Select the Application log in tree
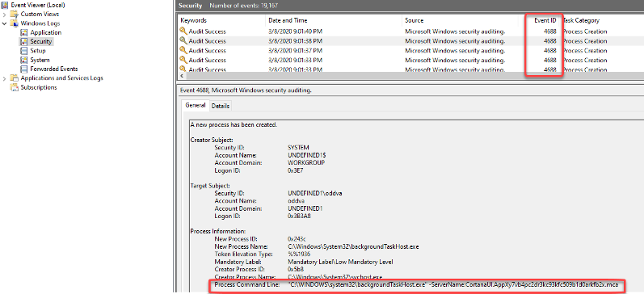The width and height of the screenshot is (644, 294). [45, 32]
